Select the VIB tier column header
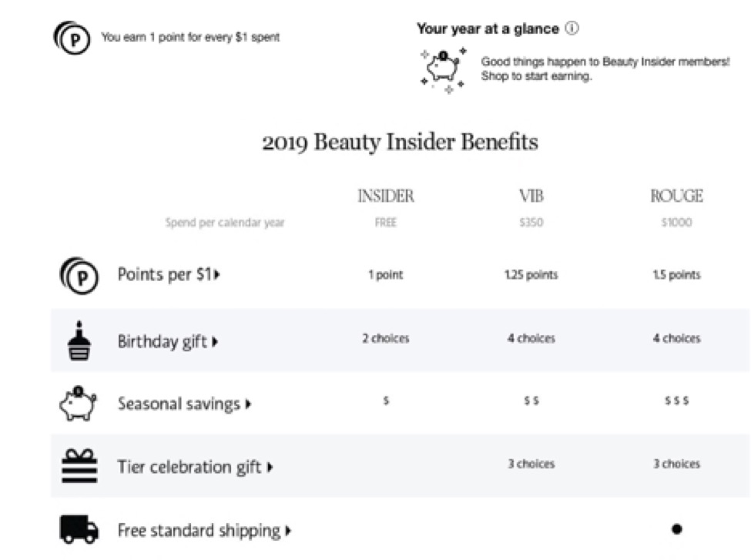 point(531,196)
